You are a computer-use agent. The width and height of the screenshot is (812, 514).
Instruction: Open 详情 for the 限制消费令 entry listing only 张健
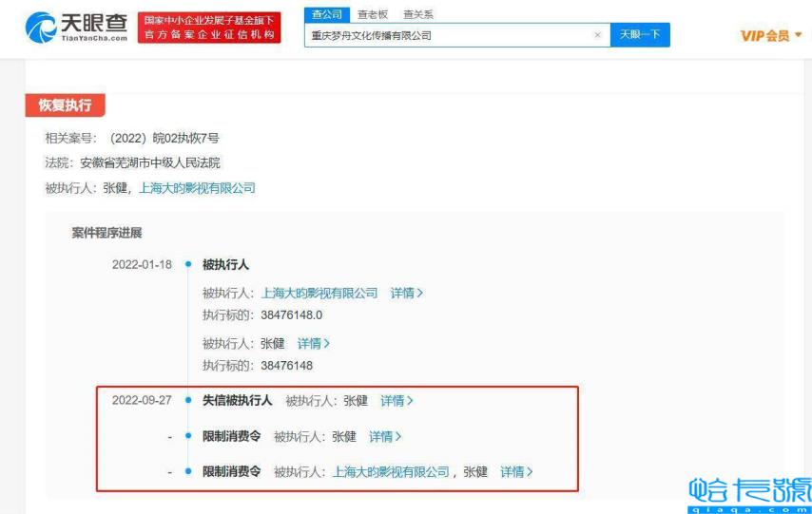(385, 437)
